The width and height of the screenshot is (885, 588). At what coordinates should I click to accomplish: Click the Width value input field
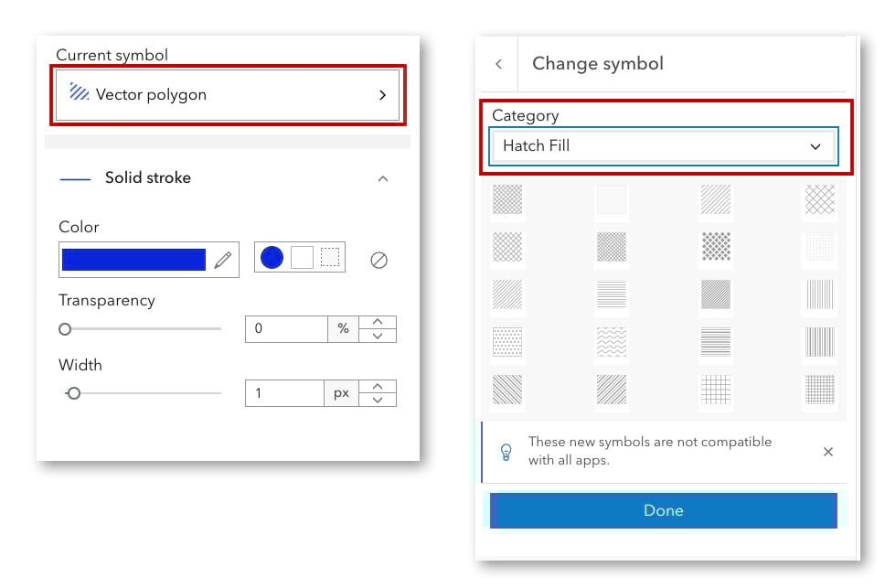284,393
